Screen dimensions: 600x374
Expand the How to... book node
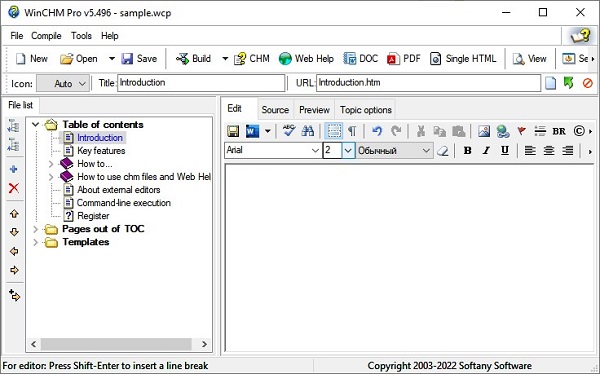(51, 164)
